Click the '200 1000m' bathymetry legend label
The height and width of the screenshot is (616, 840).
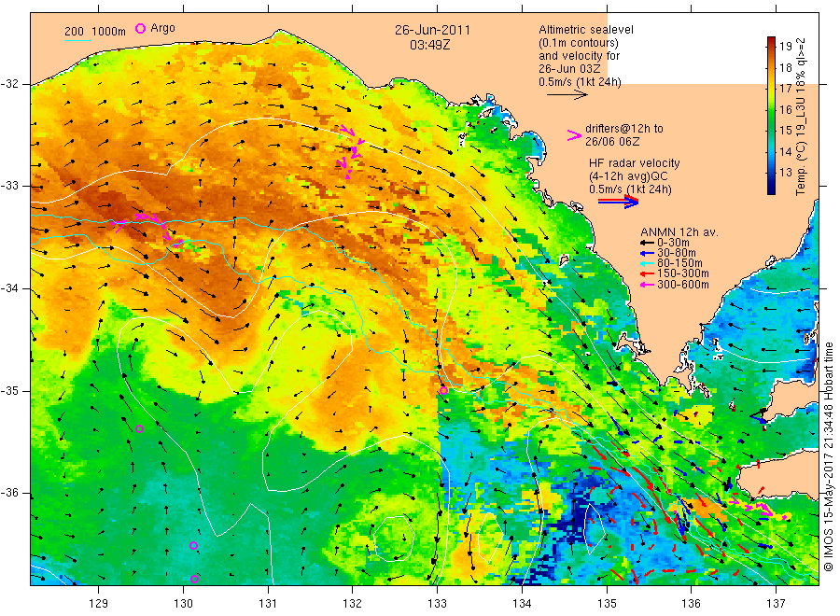(x=95, y=32)
